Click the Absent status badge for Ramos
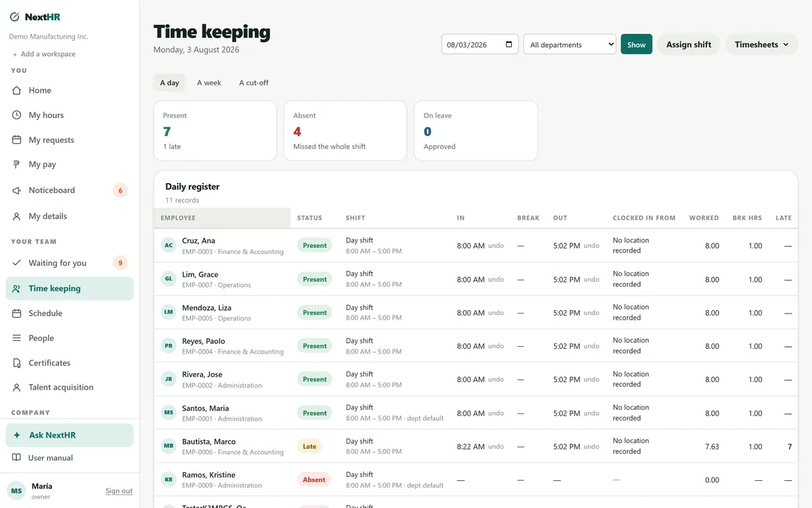 314,480
